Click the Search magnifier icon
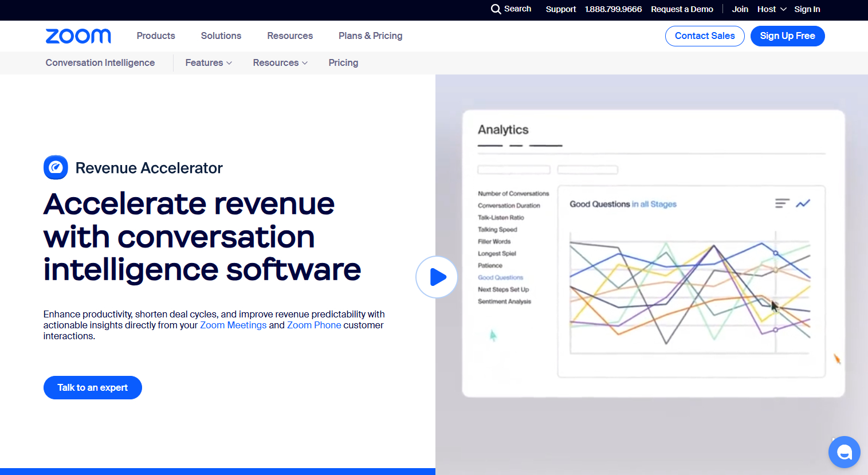The height and width of the screenshot is (475, 868). 496,9
